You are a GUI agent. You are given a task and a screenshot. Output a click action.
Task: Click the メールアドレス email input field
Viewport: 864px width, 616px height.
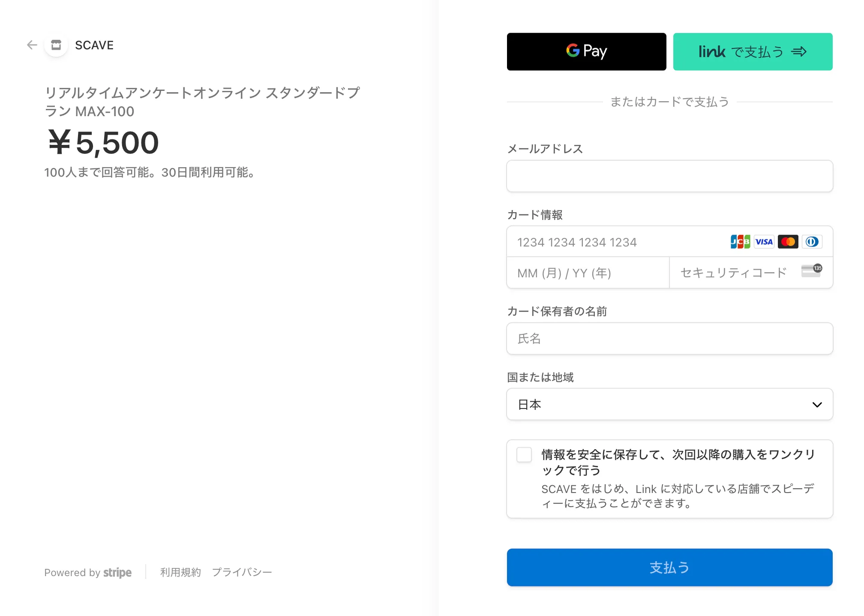pos(669,176)
